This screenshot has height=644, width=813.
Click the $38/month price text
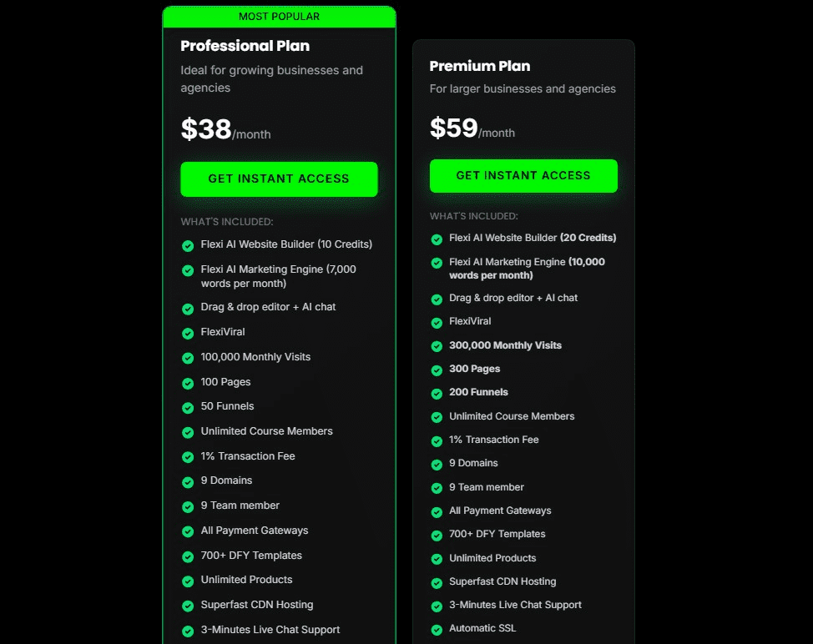pos(225,130)
